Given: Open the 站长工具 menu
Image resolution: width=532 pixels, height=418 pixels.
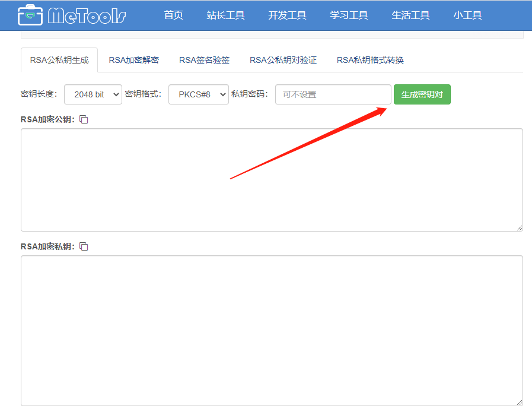Looking at the screenshot, I should coord(225,15).
